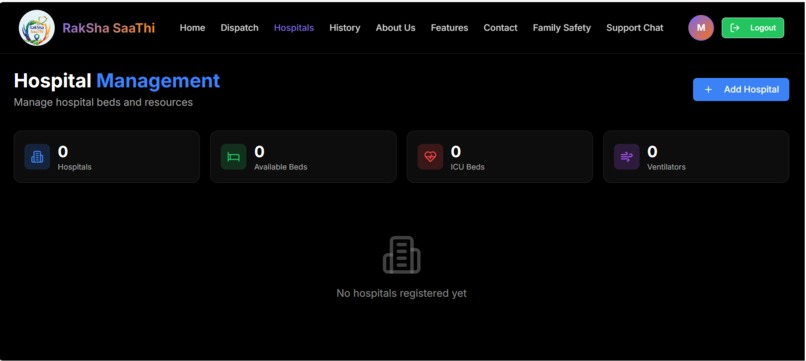Click the 'No hospitals registered yet' message
The height and width of the screenshot is (361, 806).
point(401,293)
